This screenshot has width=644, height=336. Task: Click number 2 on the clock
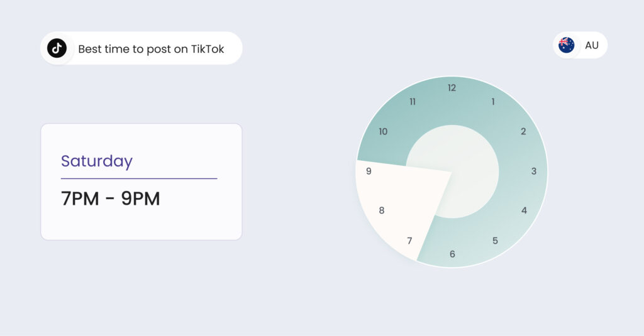[523, 131]
